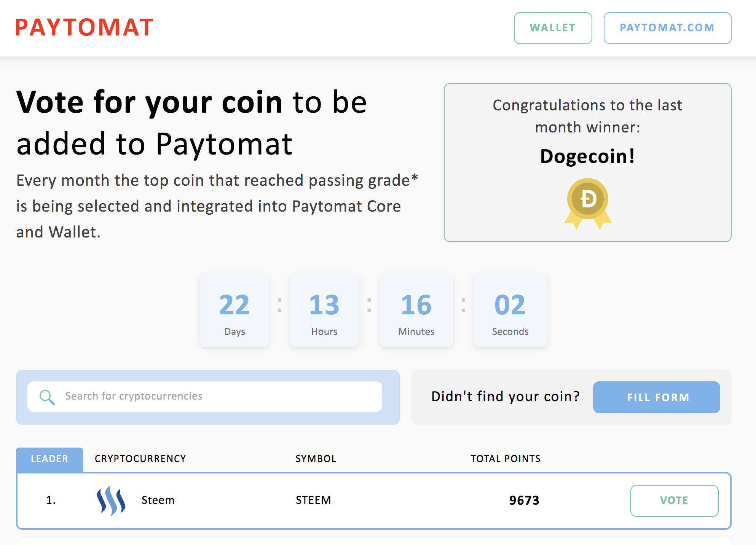Click the magnifying glass search icon
Image resolution: width=756 pixels, height=545 pixels.
click(47, 397)
